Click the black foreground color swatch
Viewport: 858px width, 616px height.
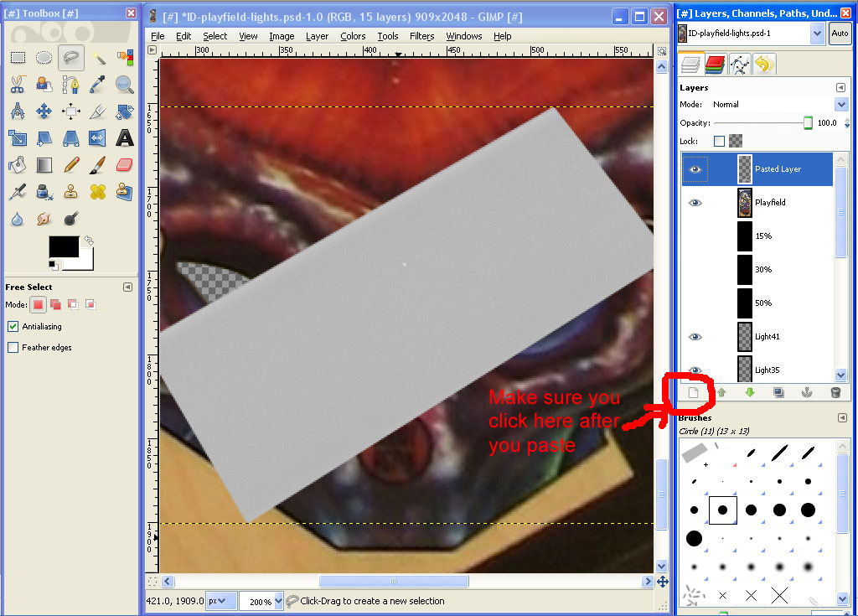tap(63, 246)
